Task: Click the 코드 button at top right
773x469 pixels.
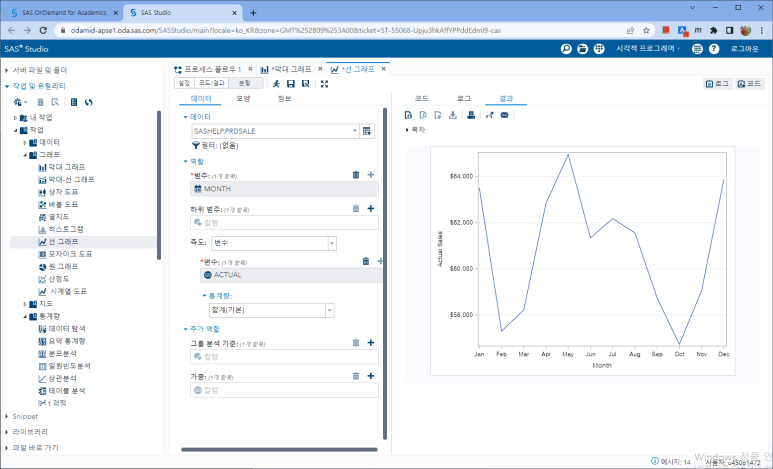Action: click(749, 84)
